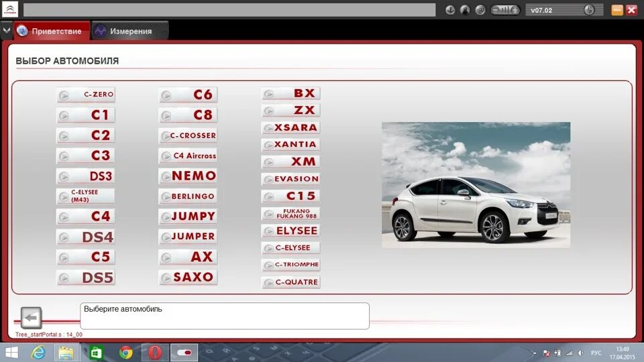
Task: Choose FUKANG / FUKANG 988
Action: click(x=290, y=213)
